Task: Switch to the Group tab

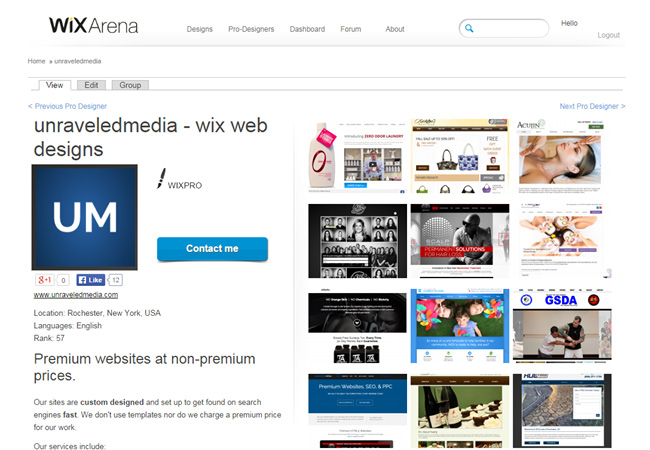Action: point(130,85)
